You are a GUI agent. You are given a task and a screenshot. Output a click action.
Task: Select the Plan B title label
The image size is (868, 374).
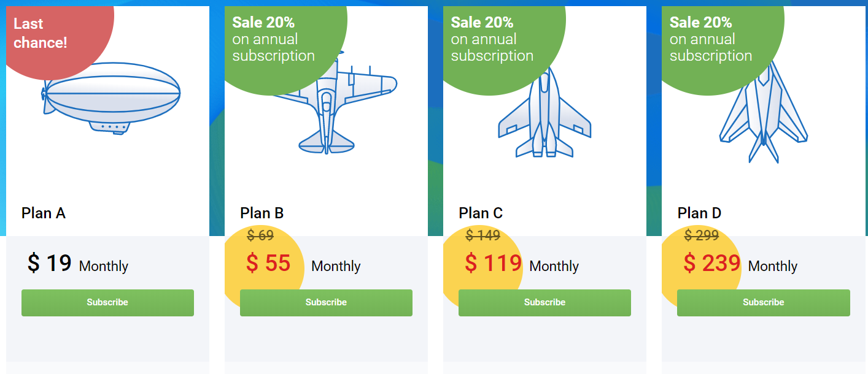[x=261, y=213]
